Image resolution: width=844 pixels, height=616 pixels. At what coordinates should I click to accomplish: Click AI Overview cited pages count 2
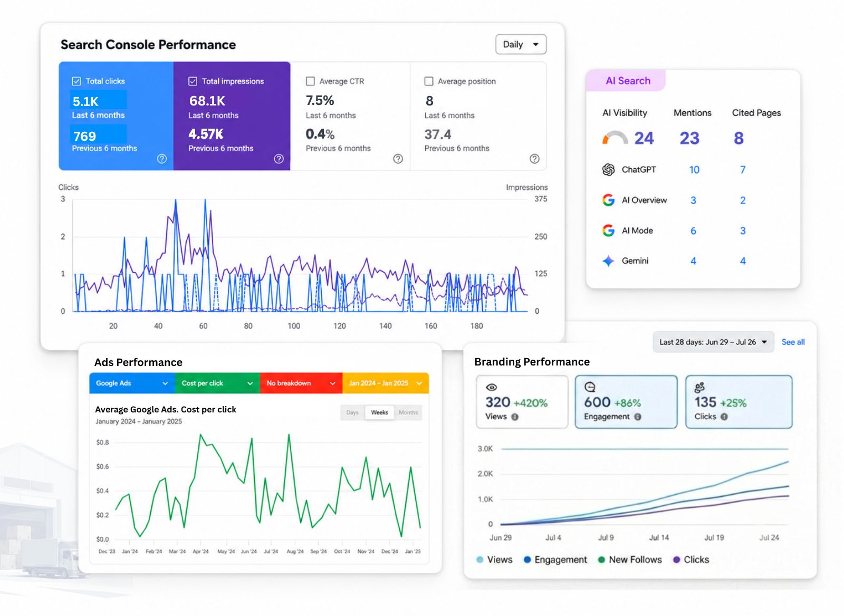pyautogui.click(x=743, y=200)
